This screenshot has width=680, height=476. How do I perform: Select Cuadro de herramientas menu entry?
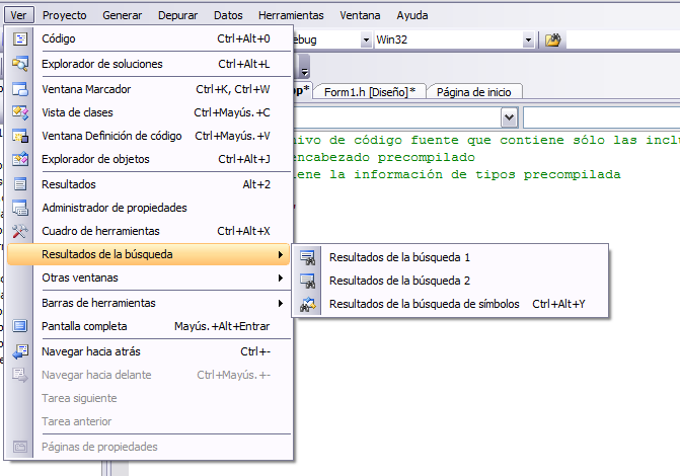(149, 231)
